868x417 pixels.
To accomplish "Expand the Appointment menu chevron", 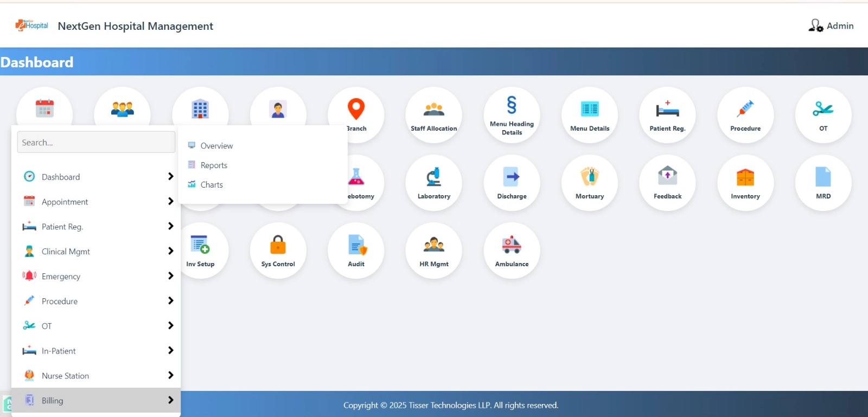I will [x=170, y=201].
